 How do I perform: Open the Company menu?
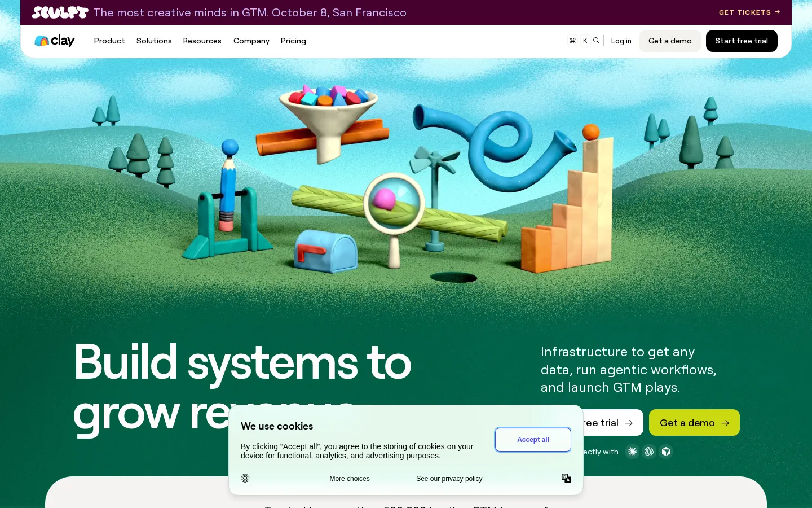tap(251, 41)
